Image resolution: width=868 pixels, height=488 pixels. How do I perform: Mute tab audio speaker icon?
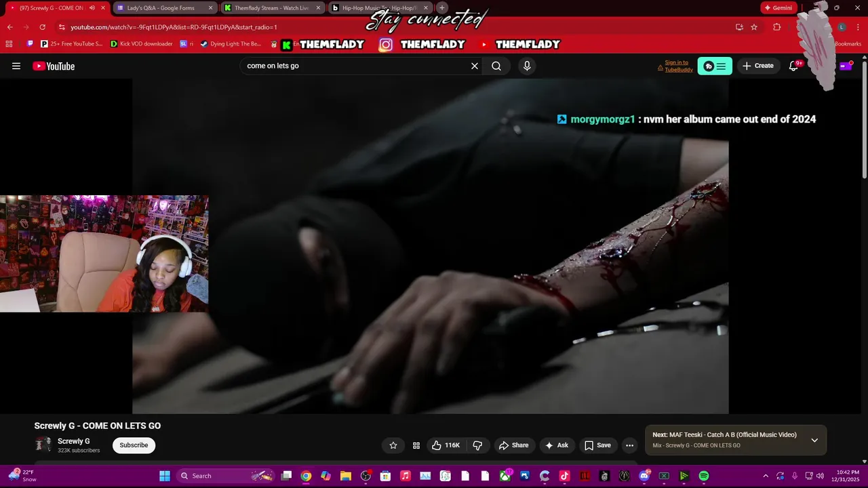[92, 8]
